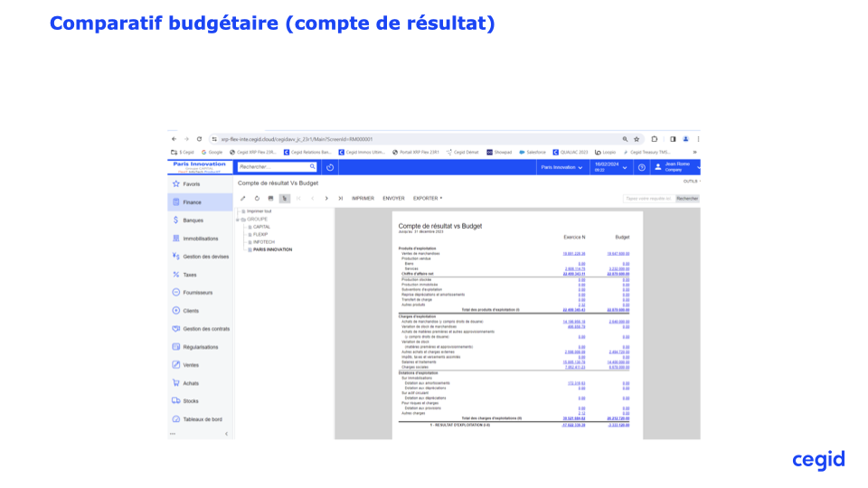The width and height of the screenshot is (868, 488).
Task: Open the 16/02/2024 business date dropdown
Action: 609,167
